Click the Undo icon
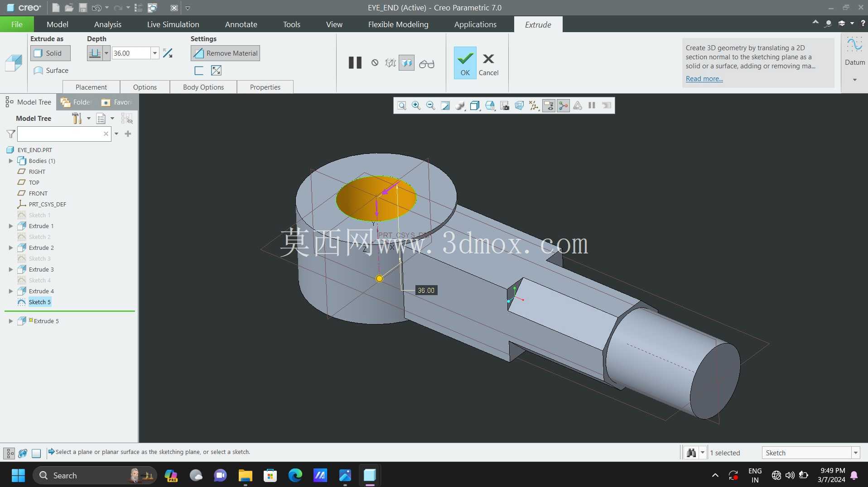The image size is (868, 487). pos(96,8)
